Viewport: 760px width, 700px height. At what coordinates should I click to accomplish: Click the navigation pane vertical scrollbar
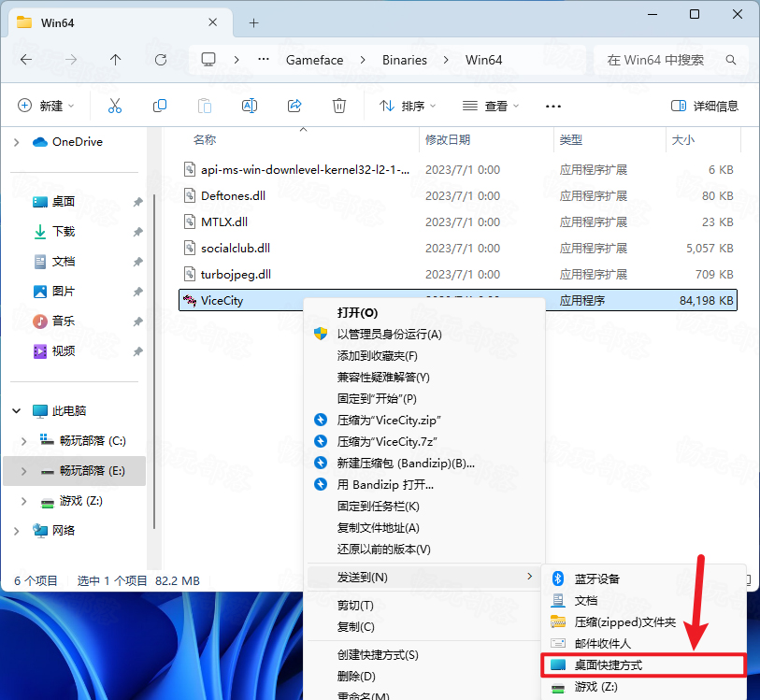tap(154, 361)
